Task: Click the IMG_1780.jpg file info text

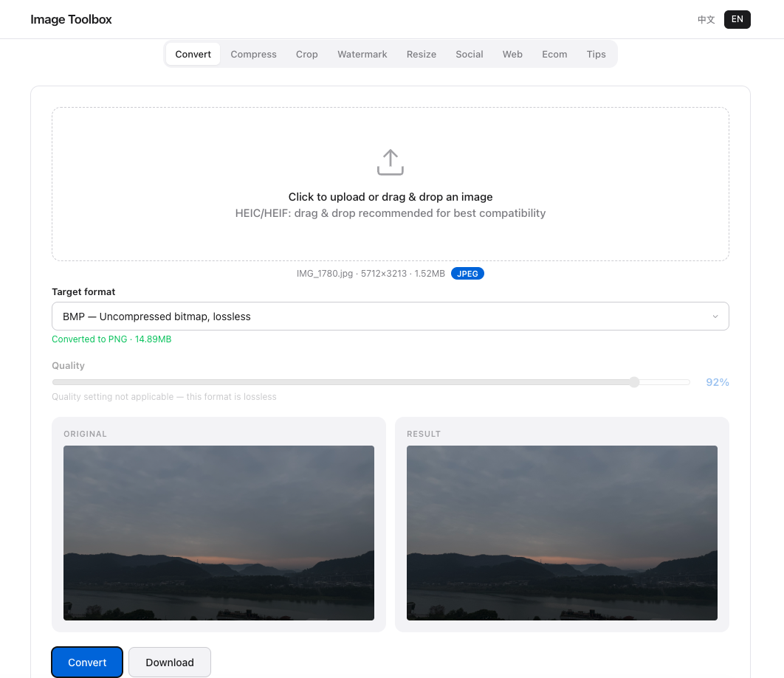Action: [x=371, y=273]
